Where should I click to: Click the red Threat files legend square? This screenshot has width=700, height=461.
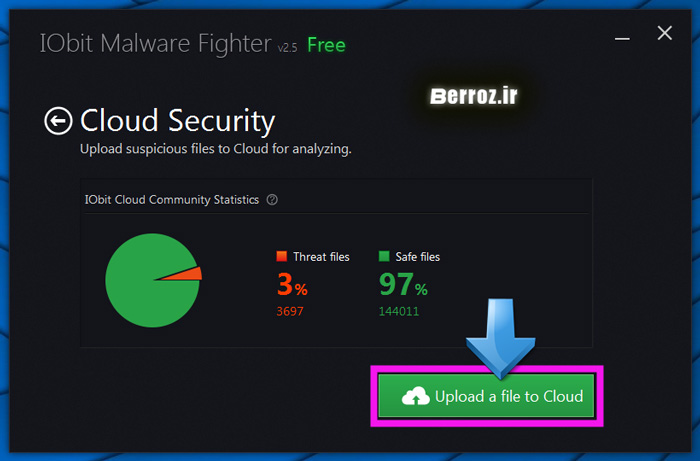coord(282,257)
